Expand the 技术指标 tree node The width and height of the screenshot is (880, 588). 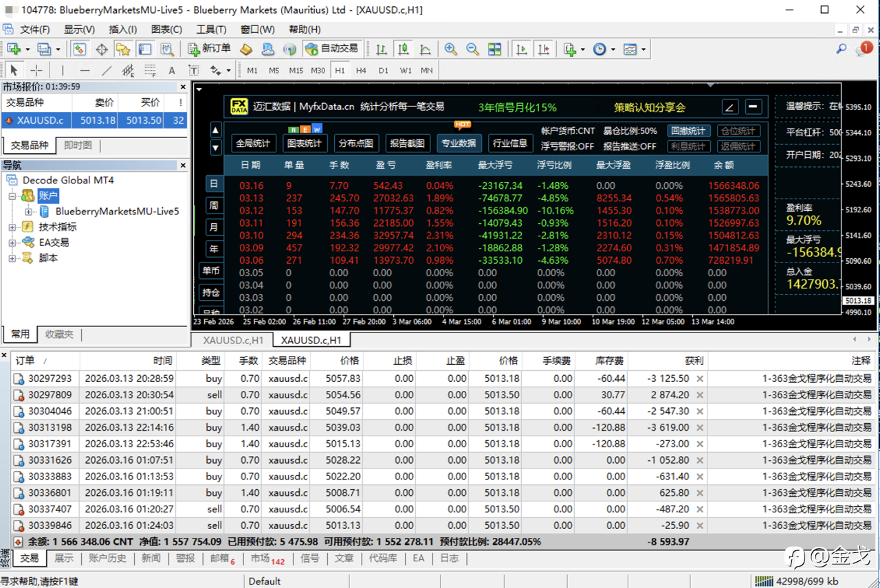(x=12, y=227)
